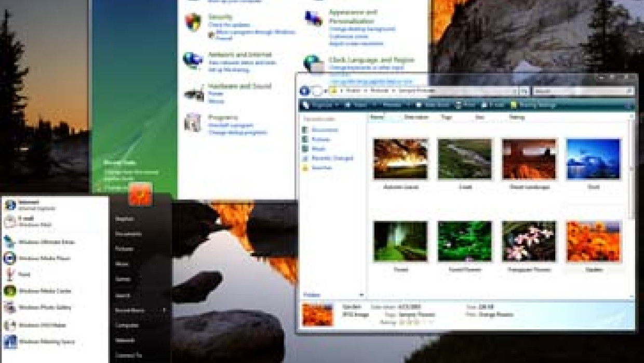This screenshot has width=644, height=363.
Task: Click the Hardware and Sound icon
Action: click(x=194, y=94)
